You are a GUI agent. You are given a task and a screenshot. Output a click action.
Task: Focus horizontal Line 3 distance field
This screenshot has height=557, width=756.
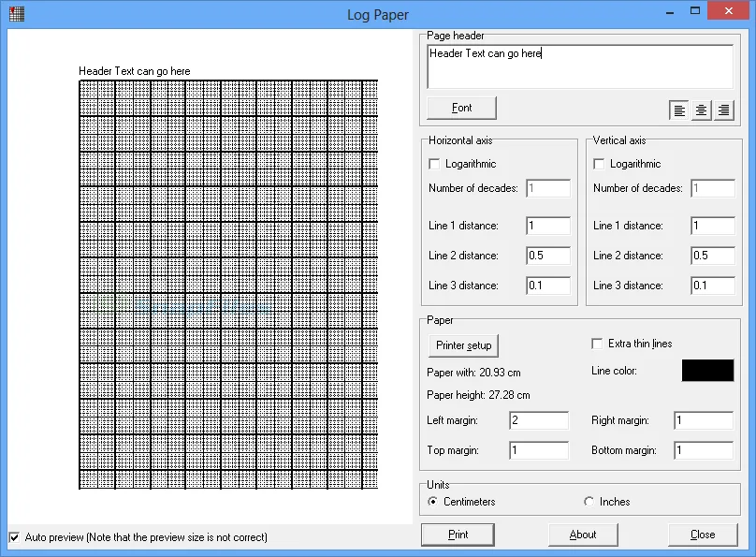[x=548, y=286]
